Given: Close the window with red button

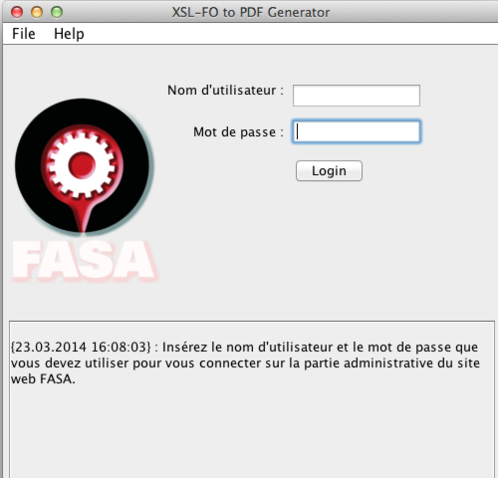Looking at the screenshot, I should click(17, 12).
